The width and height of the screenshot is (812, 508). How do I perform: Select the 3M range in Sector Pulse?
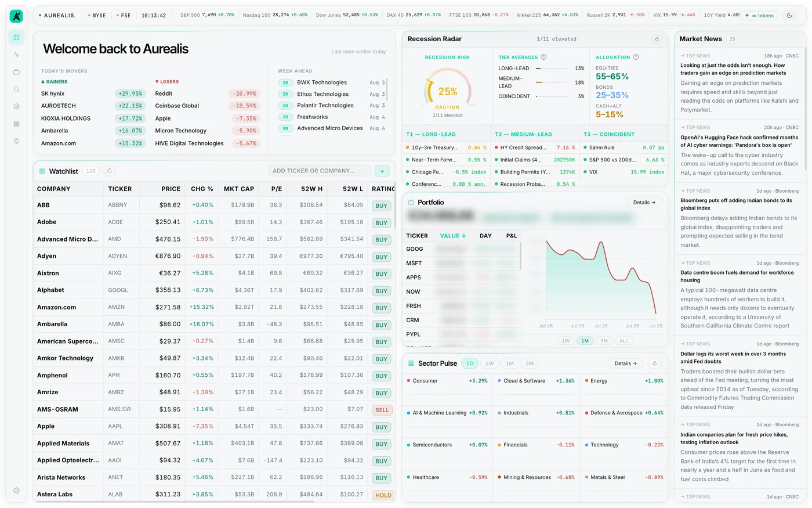click(x=530, y=363)
